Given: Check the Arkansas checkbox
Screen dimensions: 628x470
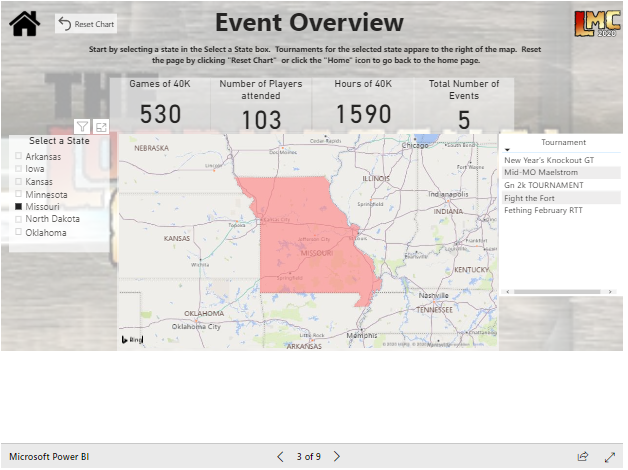Looking at the screenshot, I should [19, 157].
